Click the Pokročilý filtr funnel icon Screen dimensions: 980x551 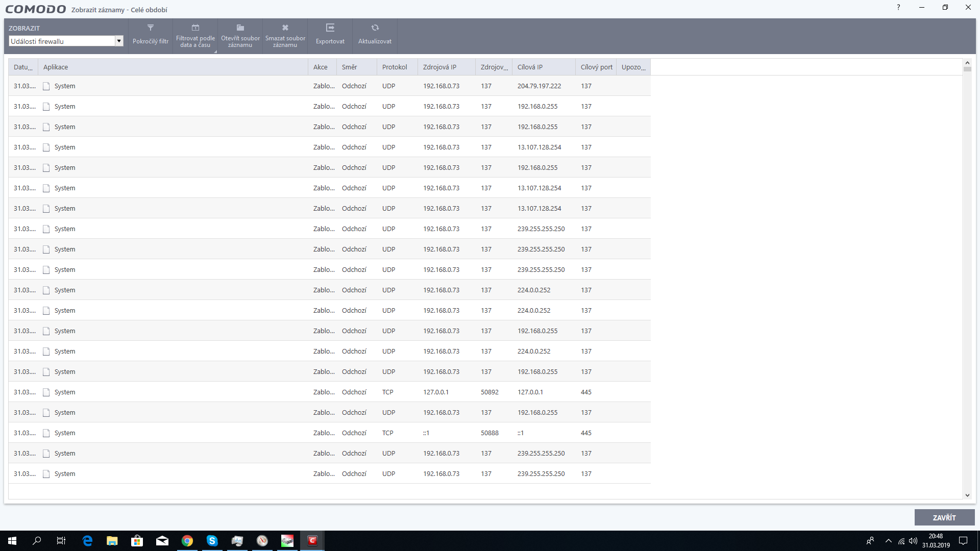pos(150,28)
